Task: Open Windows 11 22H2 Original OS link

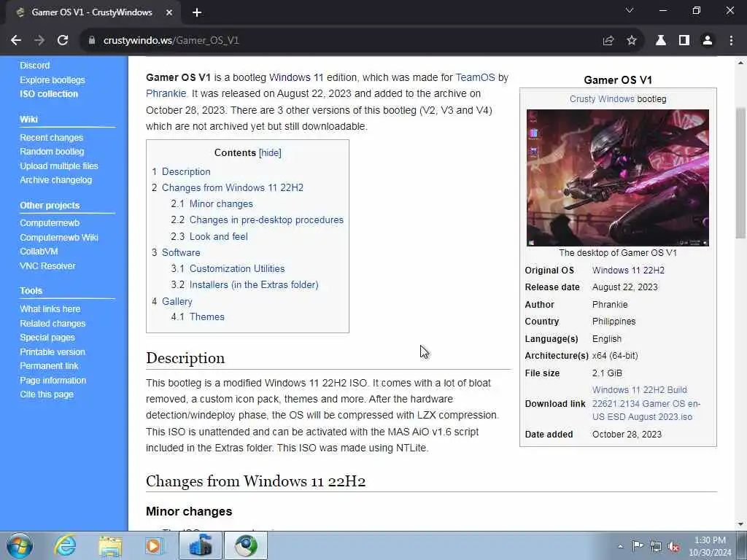Action: coord(628,271)
